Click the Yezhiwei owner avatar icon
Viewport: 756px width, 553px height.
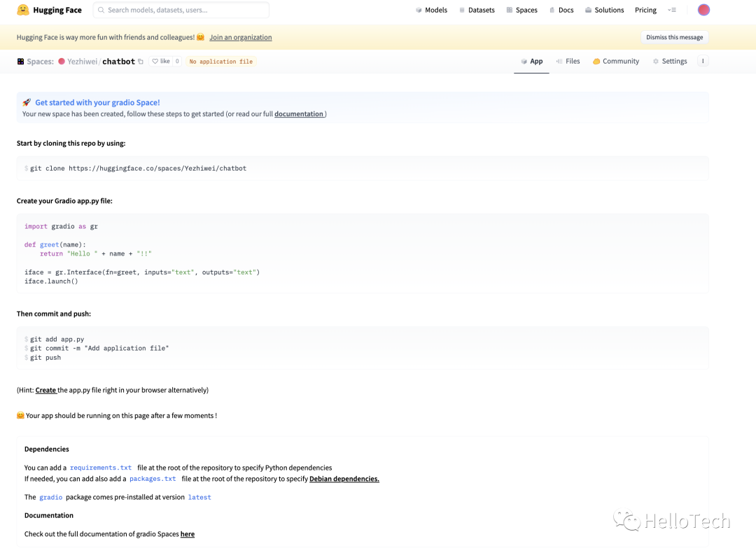point(62,62)
